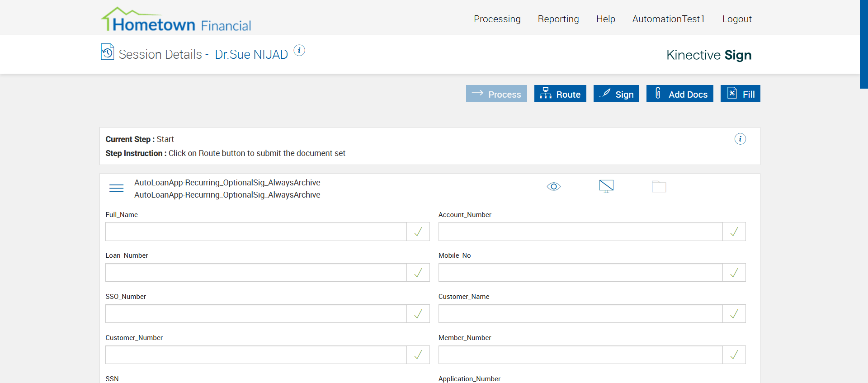Click the page vertical scrollbar
The width and height of the screenshot is (868, 383).
pos(863,44)
